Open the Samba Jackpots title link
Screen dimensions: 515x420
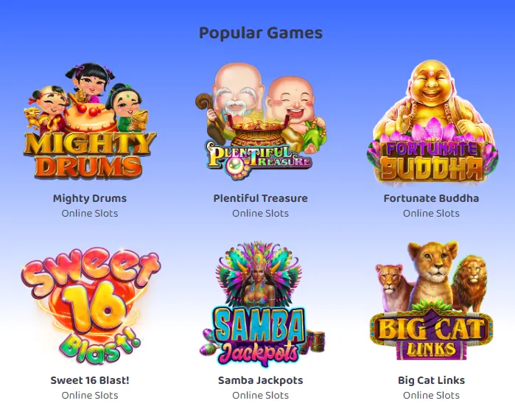coord(261,380)
